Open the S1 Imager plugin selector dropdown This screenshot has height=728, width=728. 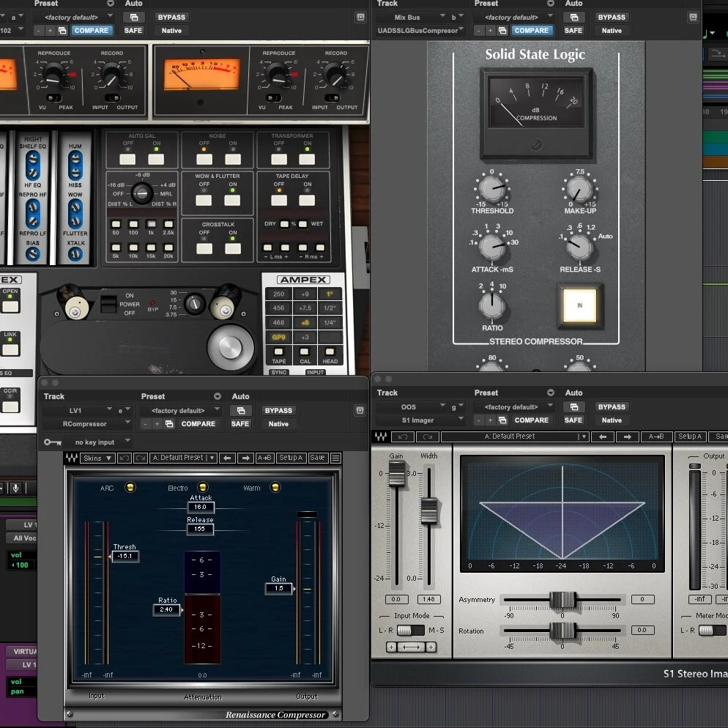420,420
